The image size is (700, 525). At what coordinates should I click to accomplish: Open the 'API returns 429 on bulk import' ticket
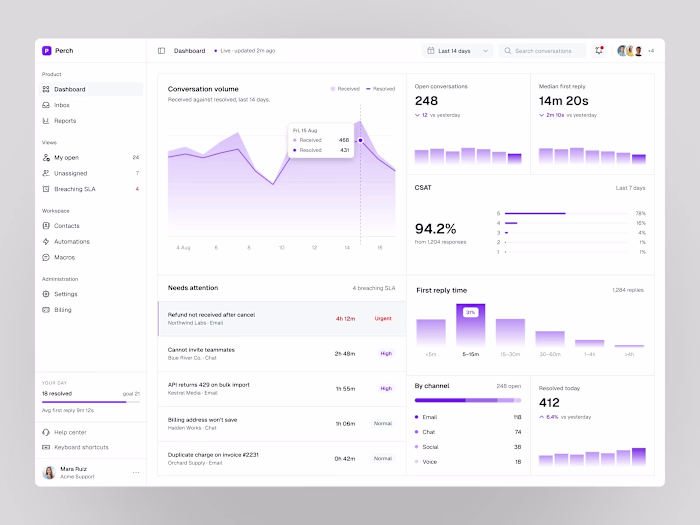click(x=282, y=388)
